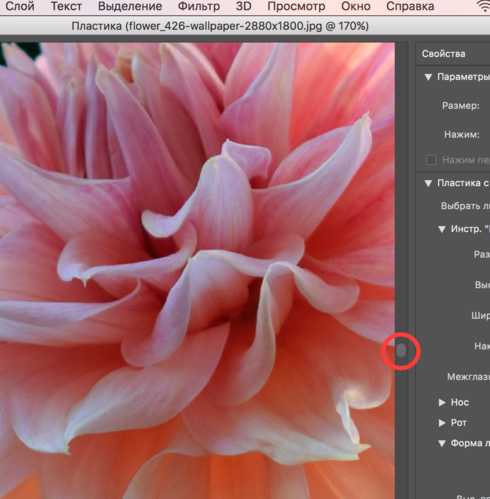Toggle the Нажим пера checkbox
The width and height of the screenshot is (490, 499).
pyautogui.click(x=431, y=160)
